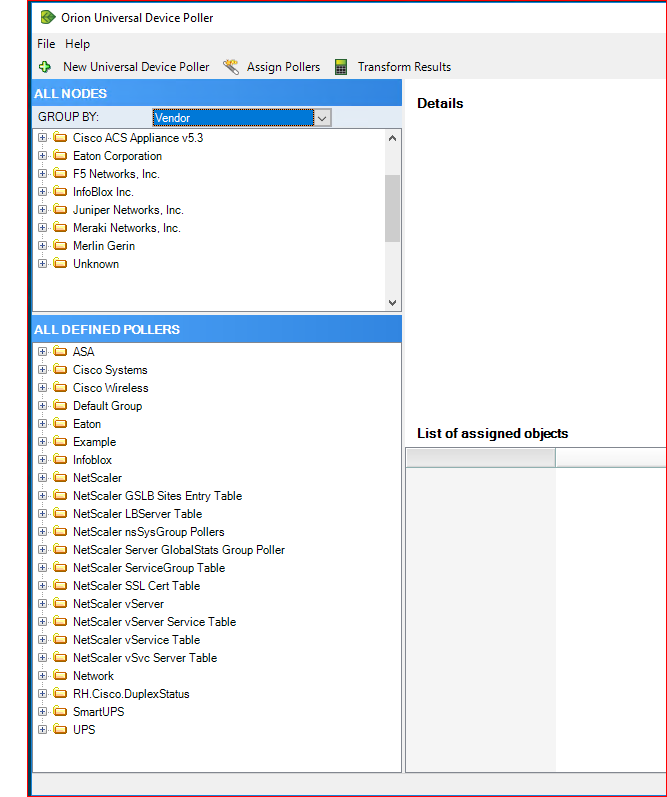Click the nodes list scroll down arrow
667x797 pixels.
pyautogui.click(x=392, y=302)
